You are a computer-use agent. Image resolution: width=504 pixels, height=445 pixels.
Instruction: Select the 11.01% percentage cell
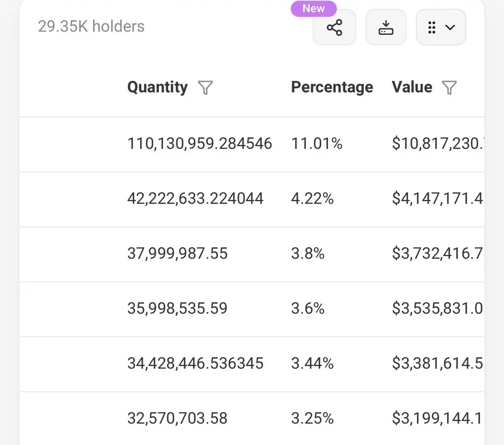pos(317,144)
